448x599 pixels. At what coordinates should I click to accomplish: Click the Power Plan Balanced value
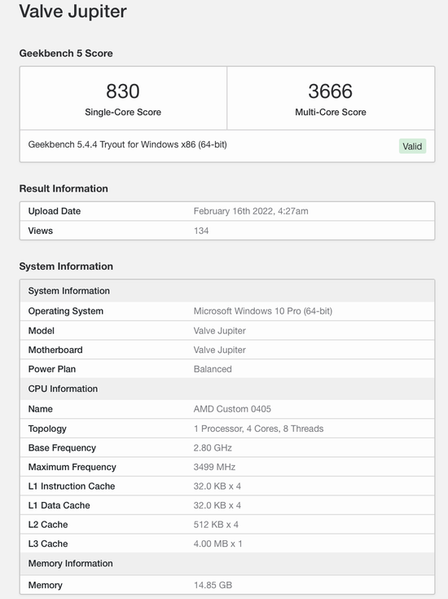tap(213, 369)
